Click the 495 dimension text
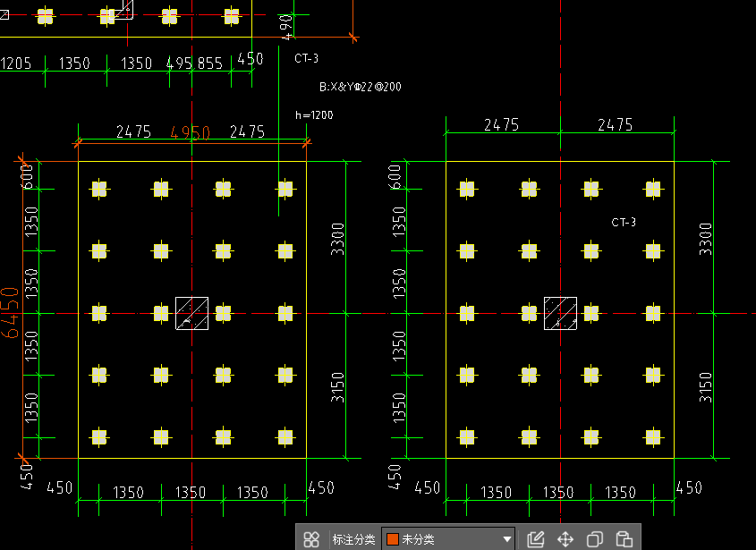This screenshot has width=756, height=550. [x=179, y=63]
